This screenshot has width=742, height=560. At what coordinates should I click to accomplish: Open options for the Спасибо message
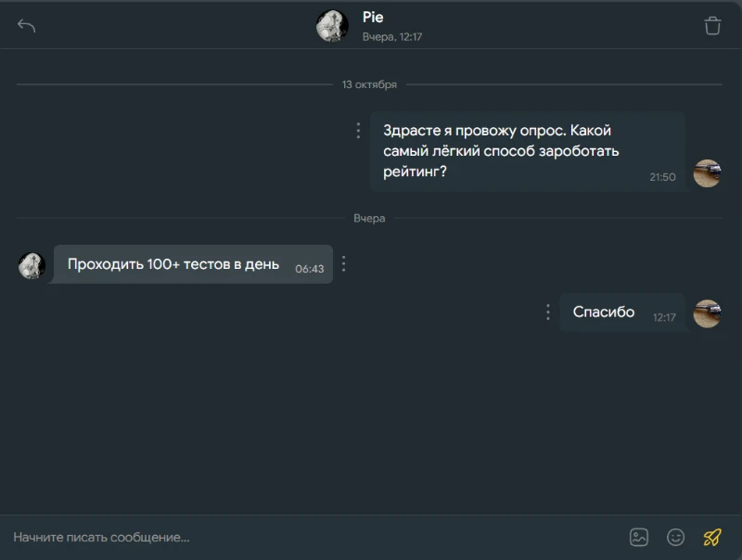coord(548,312)
